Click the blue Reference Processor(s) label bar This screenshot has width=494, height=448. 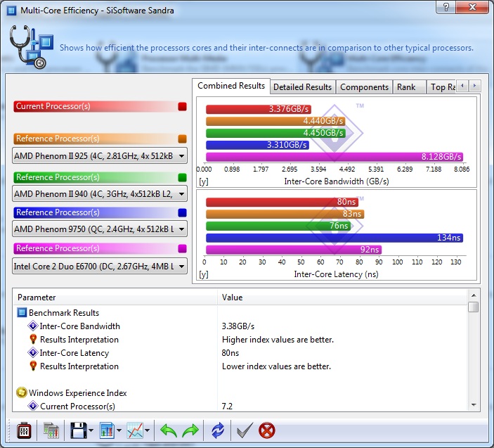click(96, 212)
